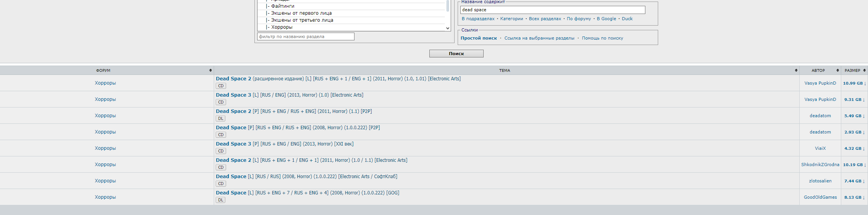Sort results by АВТОР column
Image resolution: width=868 pixels, height=215 pixels.
pos(820,70)
